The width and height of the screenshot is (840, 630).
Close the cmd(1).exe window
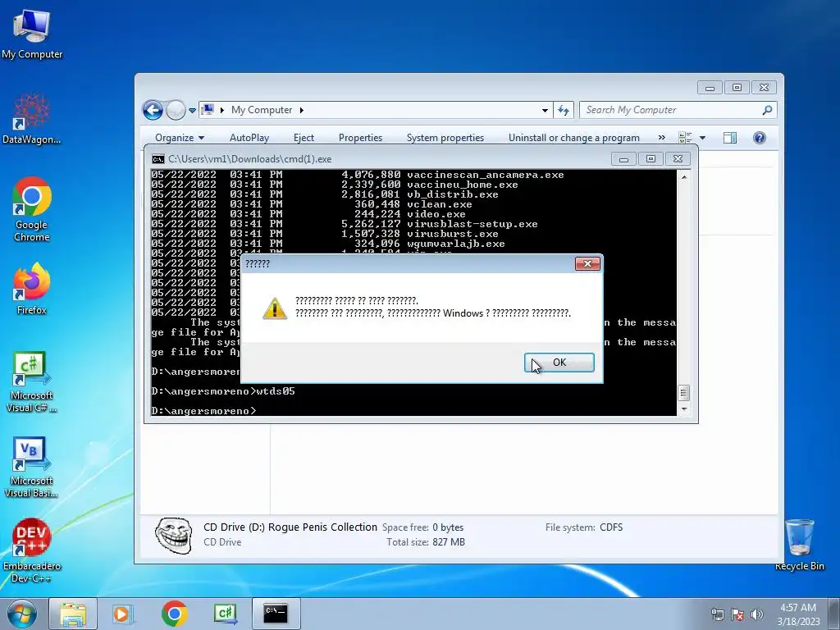tap(677, 159)
